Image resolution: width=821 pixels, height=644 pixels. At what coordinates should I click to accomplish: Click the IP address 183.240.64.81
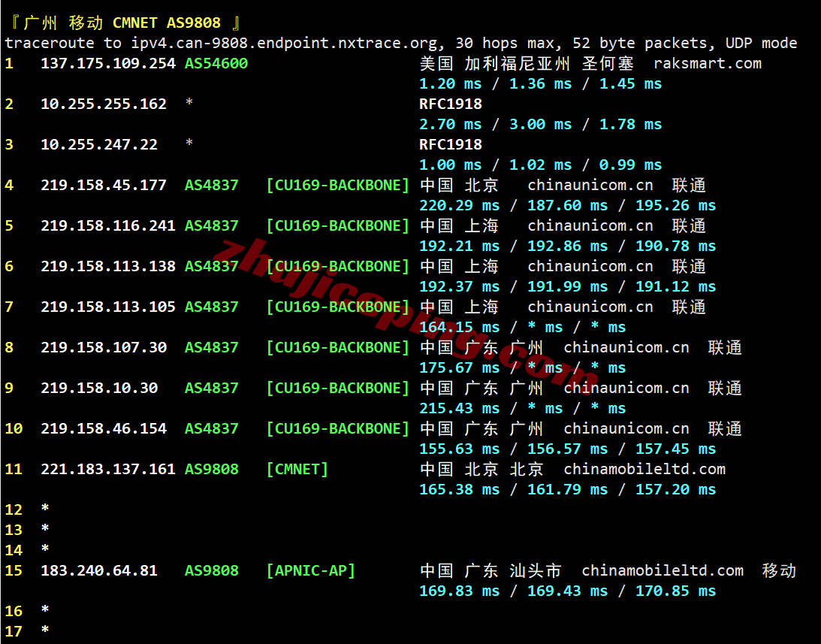pyautogui.click(x=98, y=571)
